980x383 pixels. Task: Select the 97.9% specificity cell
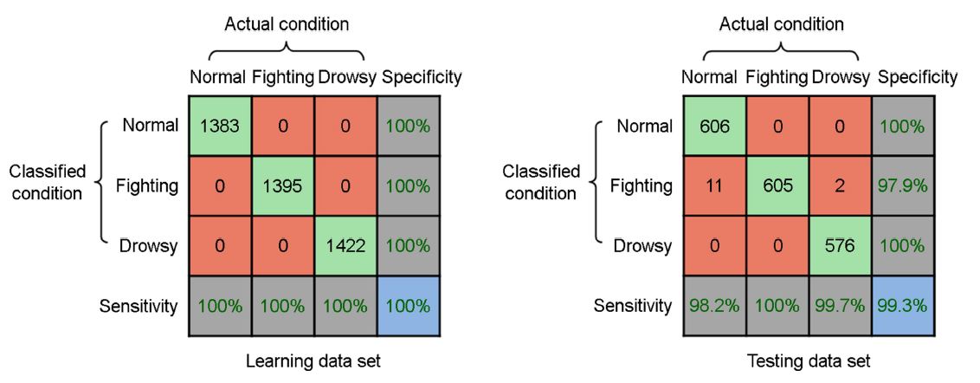pos(902,186)
